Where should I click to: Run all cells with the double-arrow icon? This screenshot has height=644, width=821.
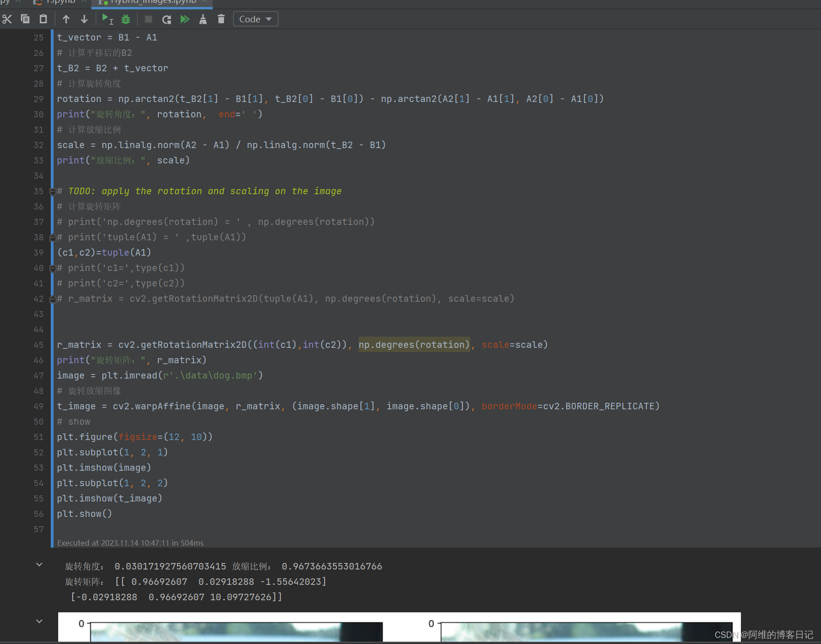tap(185, 19)
